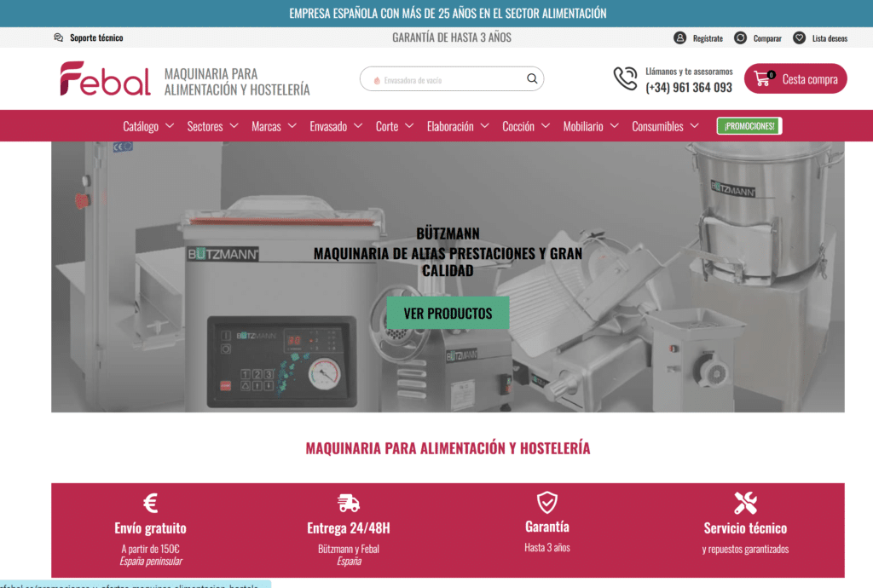The width and height of the screenshot is (873, 588).
Task: Click the euro Envío gratuito icon
Action: (150, 503)
